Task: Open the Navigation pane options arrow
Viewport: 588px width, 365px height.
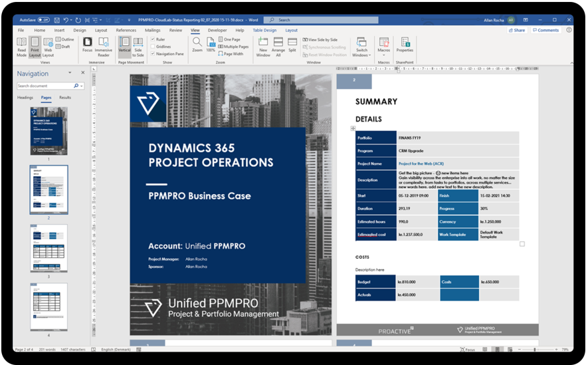Action: coord(70,73)
